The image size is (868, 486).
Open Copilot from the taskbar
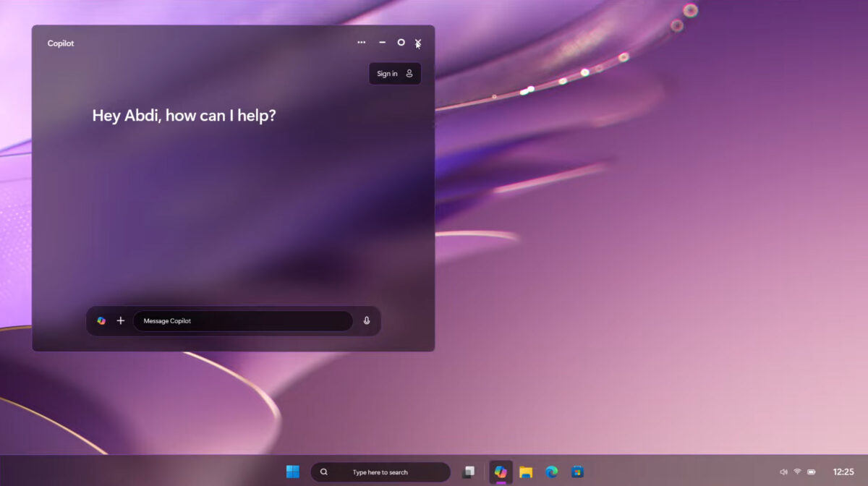click(x=501, y=472)
